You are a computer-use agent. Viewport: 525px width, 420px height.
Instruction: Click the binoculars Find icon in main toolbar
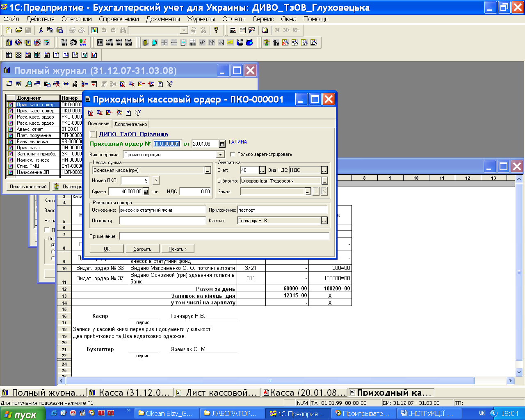(122, 30)
